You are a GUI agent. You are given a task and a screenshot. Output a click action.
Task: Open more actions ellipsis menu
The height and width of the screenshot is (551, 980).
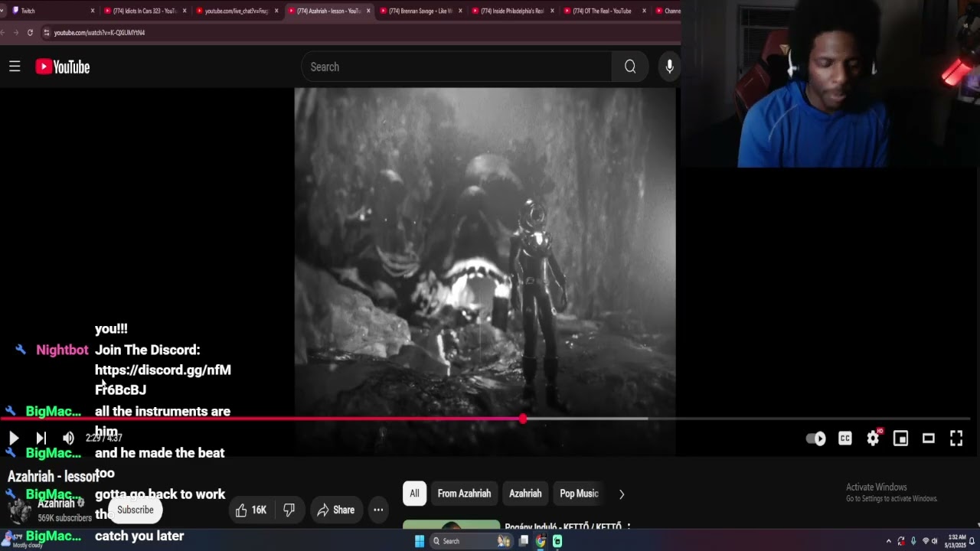[x=378, y=510]
